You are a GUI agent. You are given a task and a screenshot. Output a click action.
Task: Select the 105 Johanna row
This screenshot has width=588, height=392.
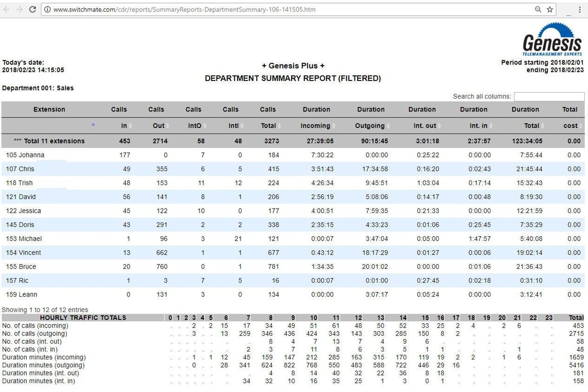[293, 155]
